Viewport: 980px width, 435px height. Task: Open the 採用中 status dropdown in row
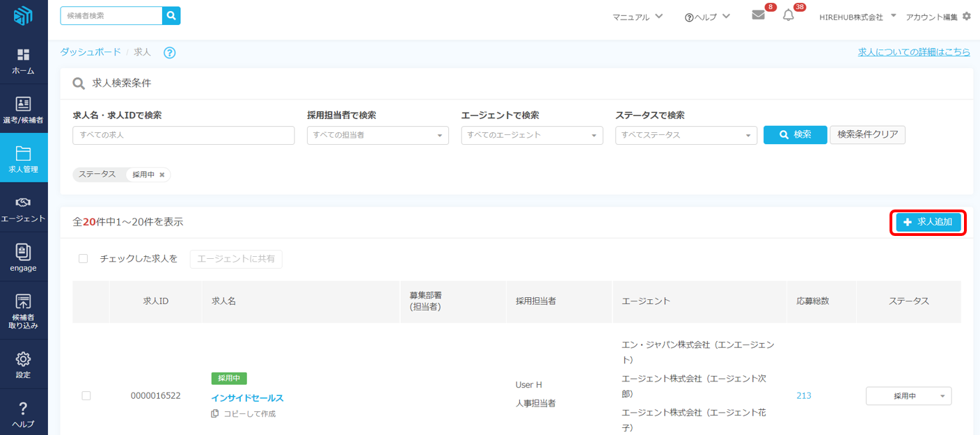908,396
